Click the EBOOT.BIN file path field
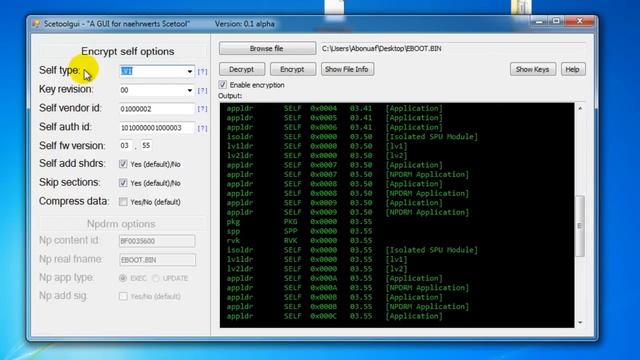The height and width of the screenshot is (360, 640). 452,48
